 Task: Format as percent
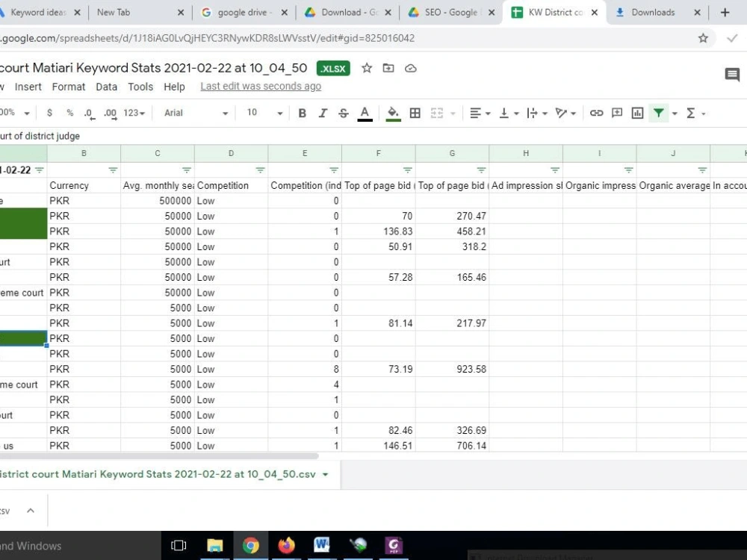coord(70,113)
